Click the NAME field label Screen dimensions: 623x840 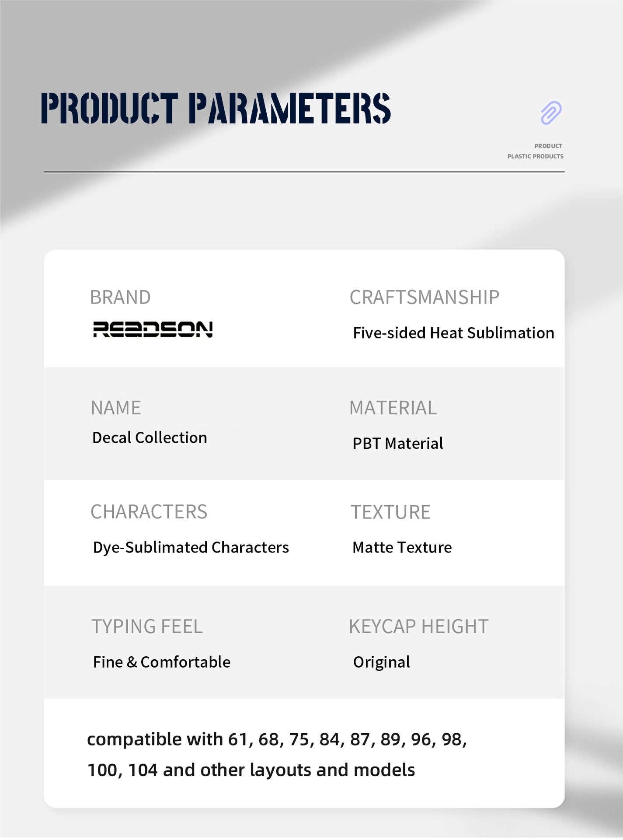116,408
